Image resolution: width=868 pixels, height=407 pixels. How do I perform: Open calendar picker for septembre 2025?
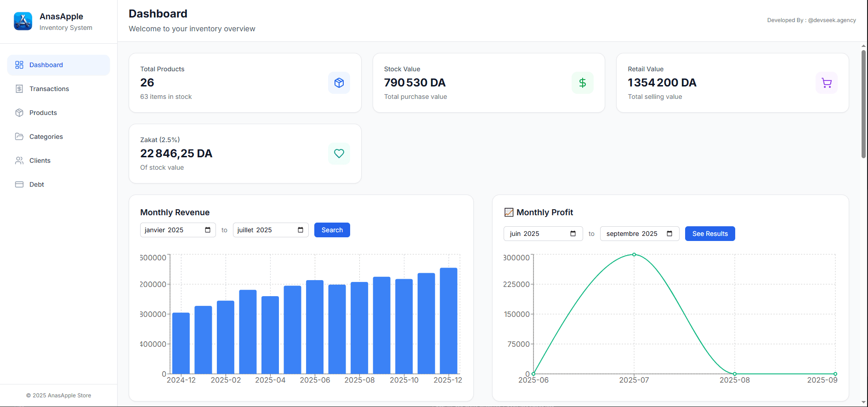(669, 234)
